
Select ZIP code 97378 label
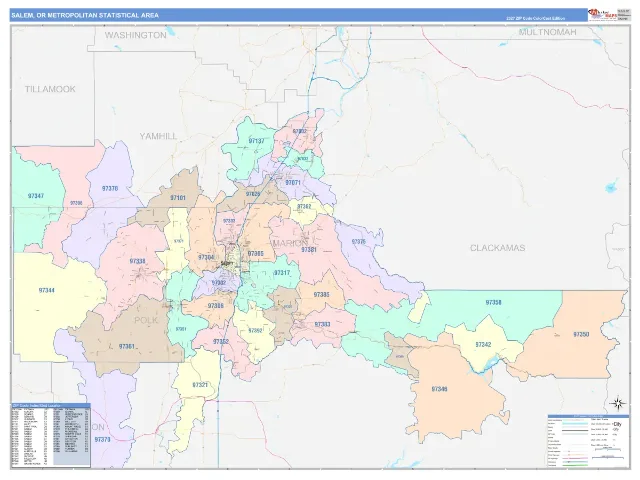110,189
